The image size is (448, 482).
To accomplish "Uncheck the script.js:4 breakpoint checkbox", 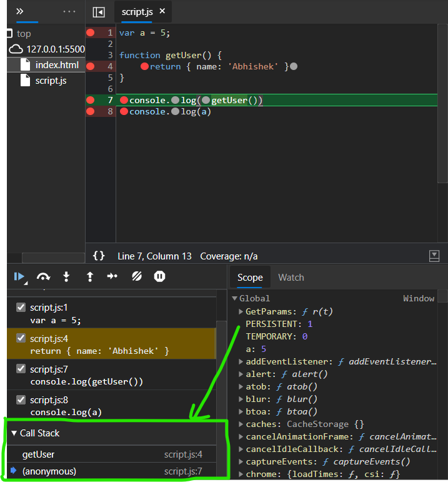I will [21, 338].
